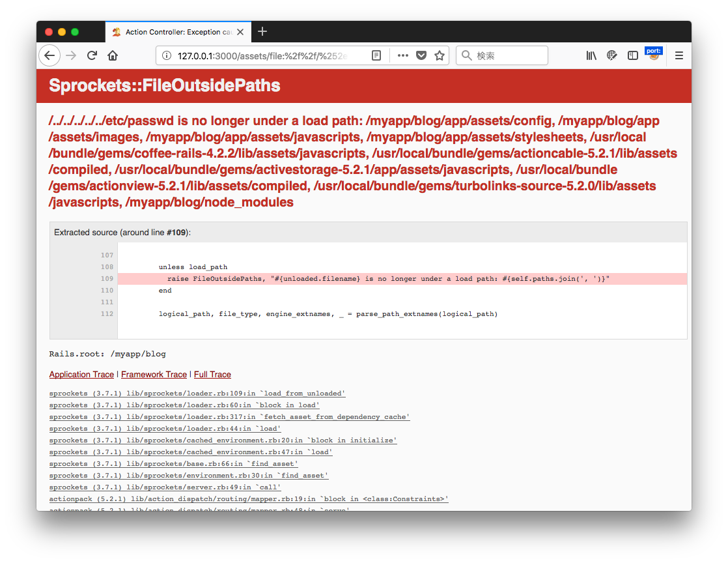
Task: Click the 'unless load_path' code line
Action: 193,267
